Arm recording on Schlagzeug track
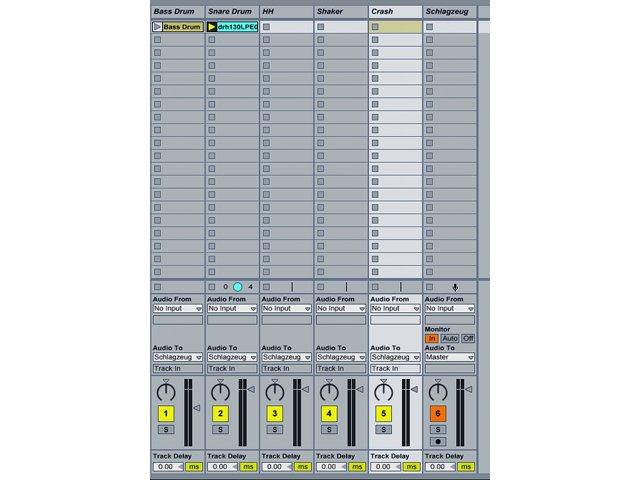 pos(438,442)
